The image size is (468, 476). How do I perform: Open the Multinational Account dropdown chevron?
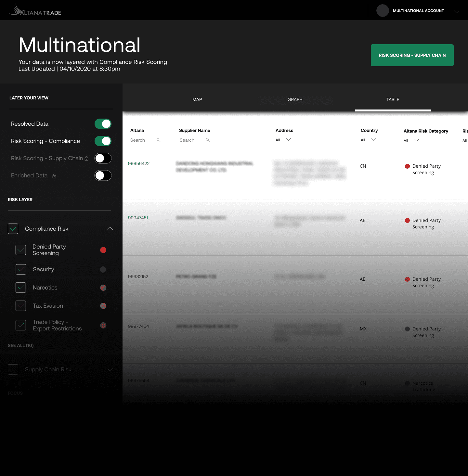pyautogui.click(x=457, y=11)
